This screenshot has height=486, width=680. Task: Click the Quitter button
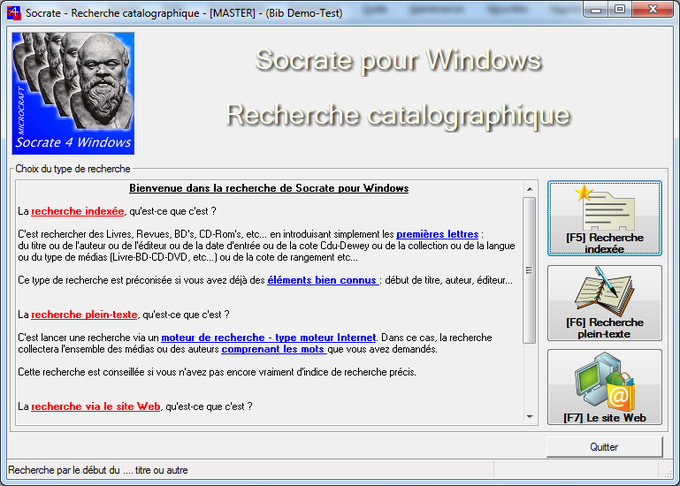[604, 447]
